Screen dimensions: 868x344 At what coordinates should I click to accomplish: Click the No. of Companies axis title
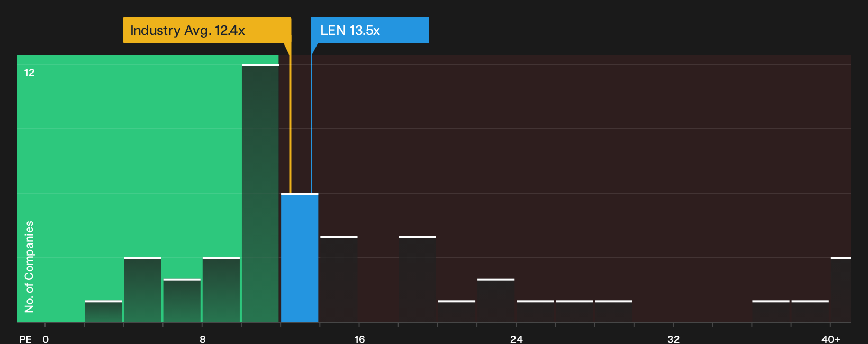pyautogui.click(x=29, y=267)
